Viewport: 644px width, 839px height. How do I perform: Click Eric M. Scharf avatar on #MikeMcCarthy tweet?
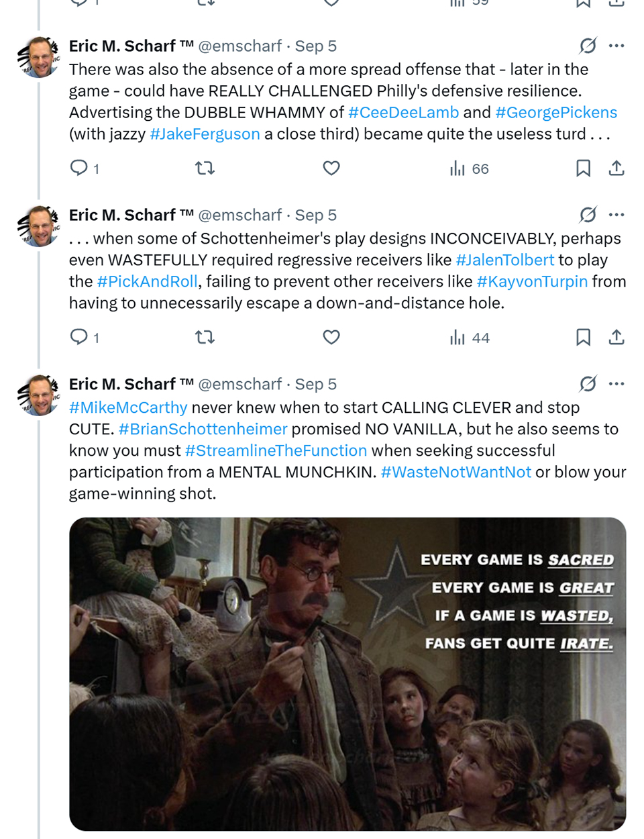tap(40, 395)
